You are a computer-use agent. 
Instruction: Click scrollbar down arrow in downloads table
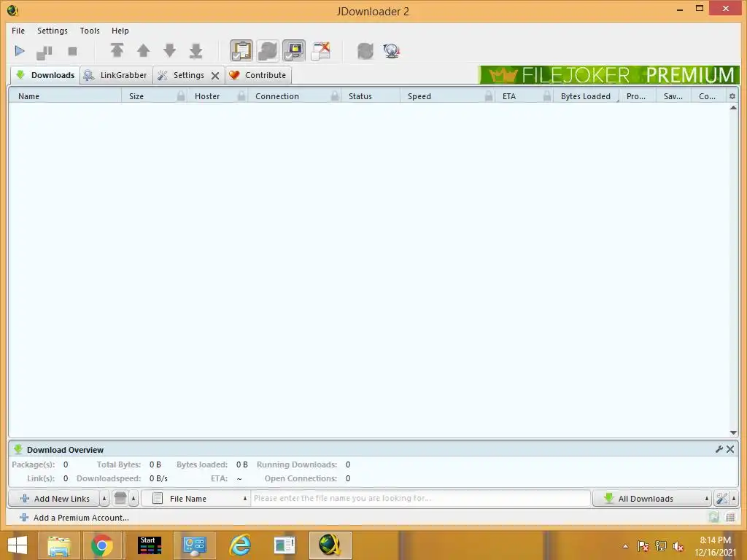coord(733,432)
